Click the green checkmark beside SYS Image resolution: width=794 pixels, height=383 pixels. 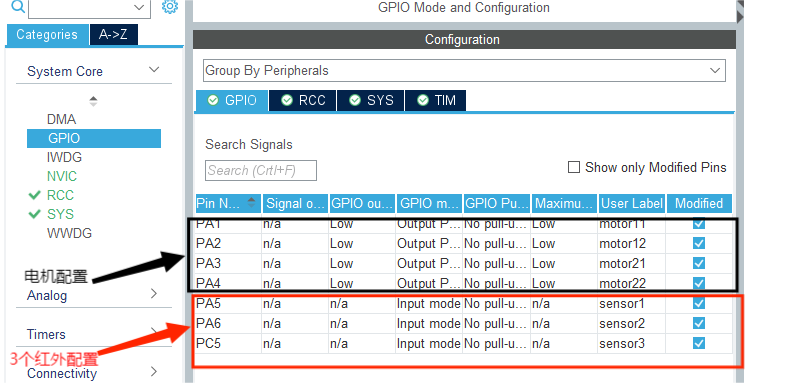click(x=34, y=214)
